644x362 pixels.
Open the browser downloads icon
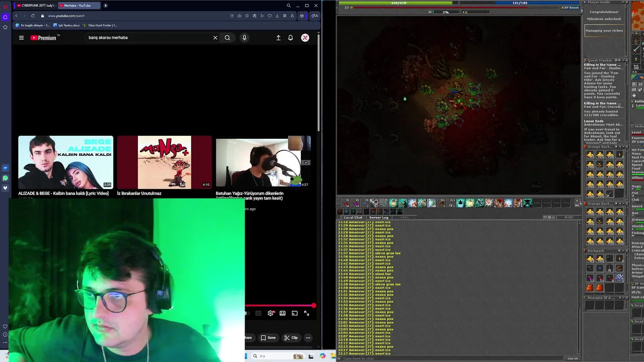coord(277,16)
